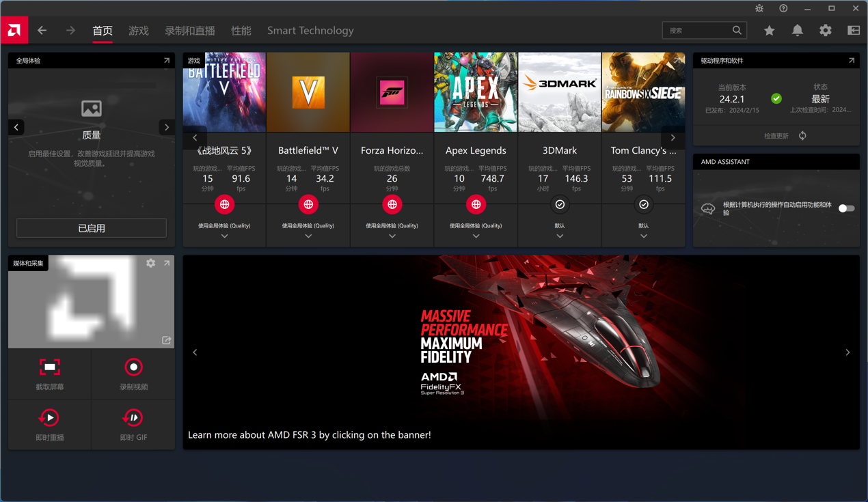Toggle the default profile checkmark for 3DMark
Image resolution: width=868 pixels, height=502 pixels.
(x=560, y=204)
